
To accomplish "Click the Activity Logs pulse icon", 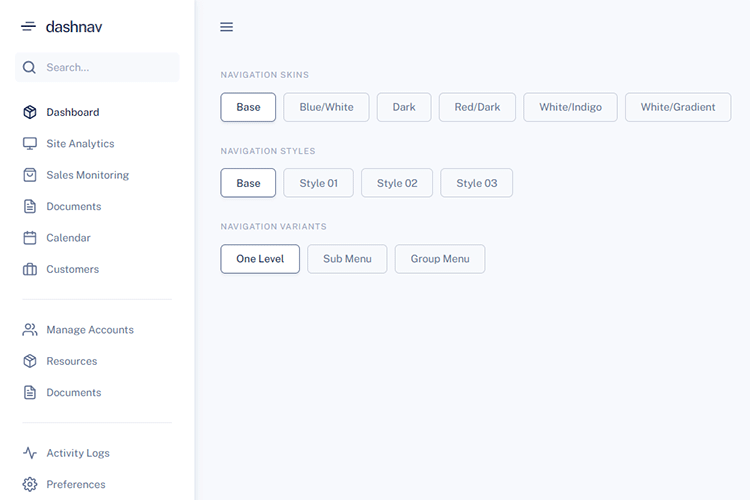I will [30, 453].
